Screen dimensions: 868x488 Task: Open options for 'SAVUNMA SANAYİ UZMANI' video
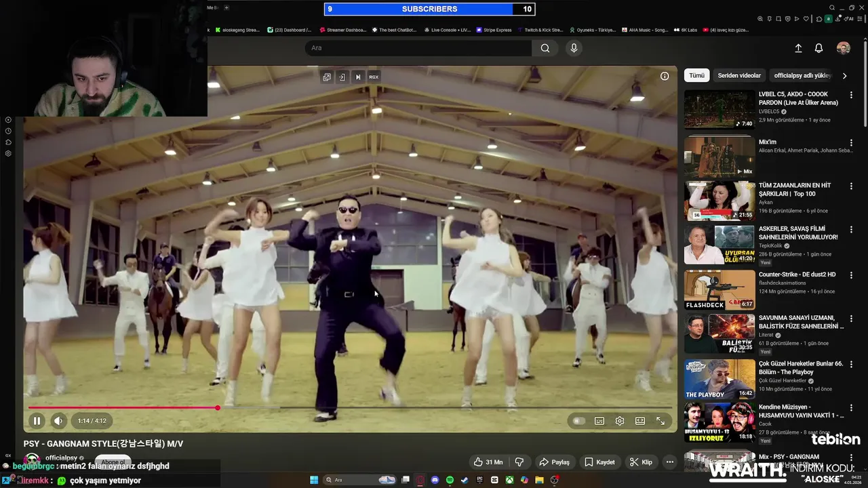851,319
